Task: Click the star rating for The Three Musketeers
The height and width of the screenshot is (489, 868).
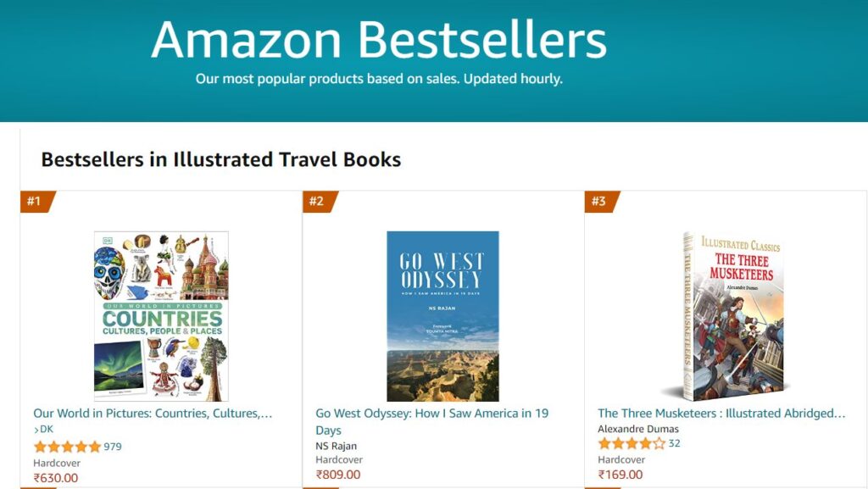Action: tap(632, 443)
